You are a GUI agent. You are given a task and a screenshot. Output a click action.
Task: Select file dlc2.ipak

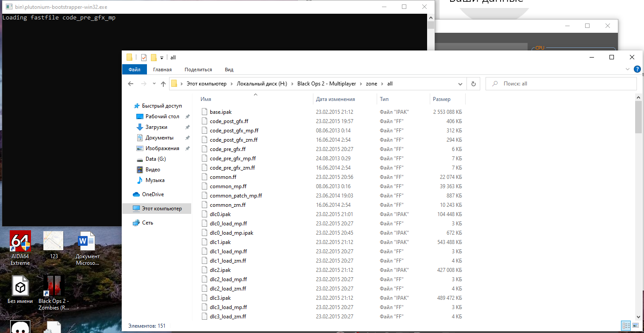[x=220, y=270]
